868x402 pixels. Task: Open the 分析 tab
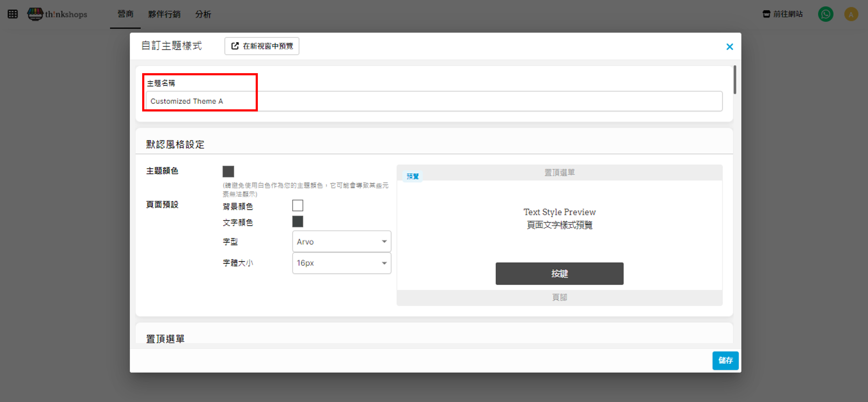[x=203, y=14]
